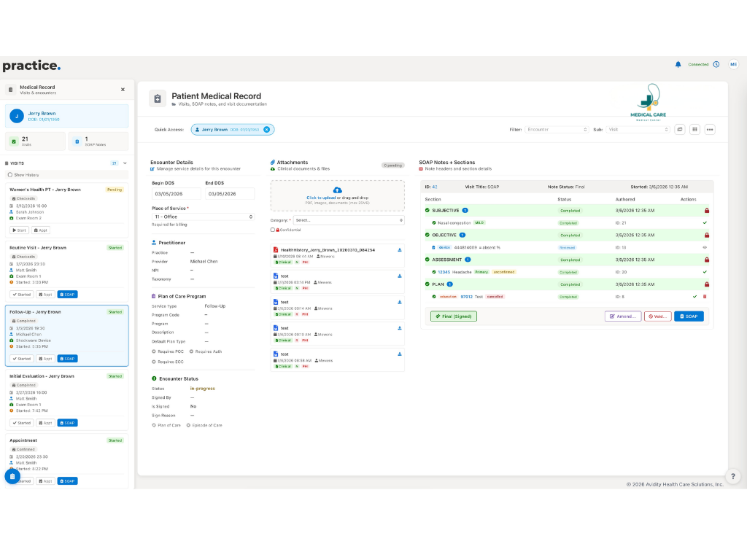Close the Medical Record side panel

[x=123, y=90]
